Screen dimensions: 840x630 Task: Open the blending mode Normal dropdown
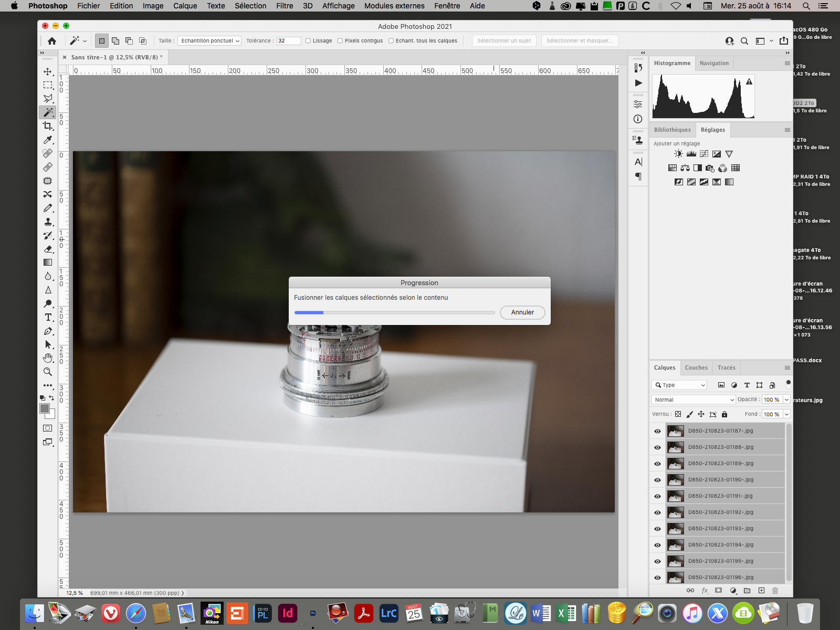[x=692, y=400]
